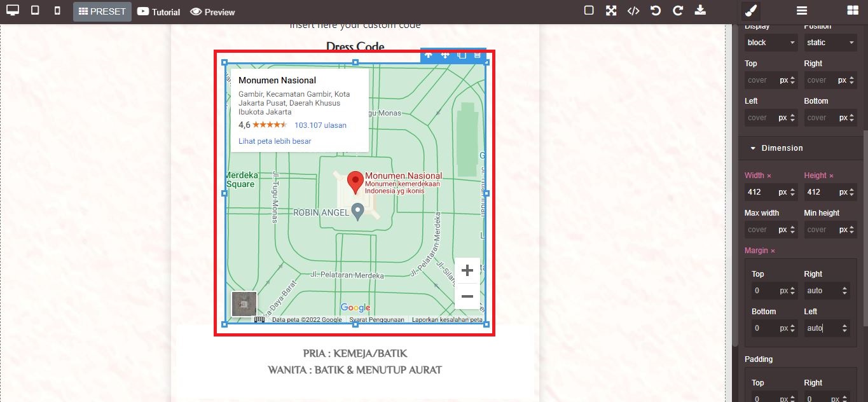Open the Position static dropdown
868x402 pixels.
click(x=830, y=42)
